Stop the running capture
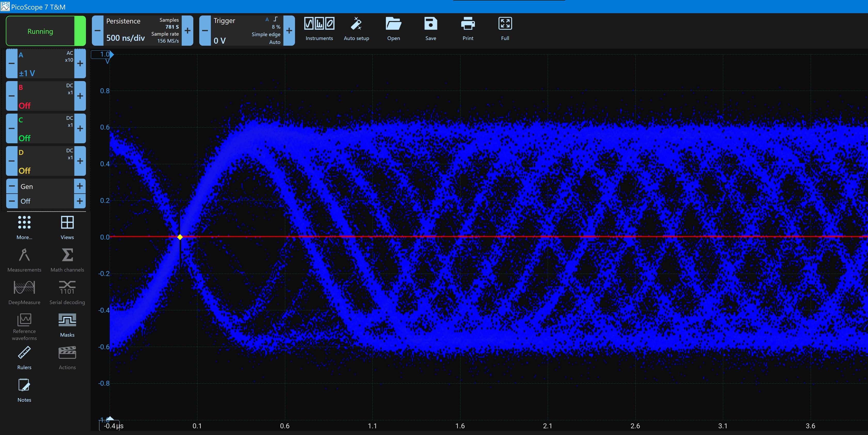Viewport: 868px width, 435px height. [x=40, y=31]
